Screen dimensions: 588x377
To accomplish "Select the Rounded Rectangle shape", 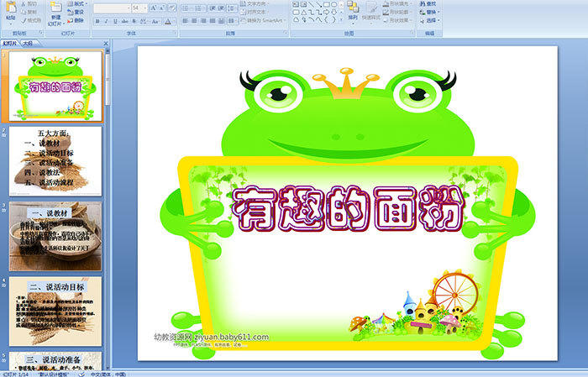I will pyautogui.click(x=296, y=12).
